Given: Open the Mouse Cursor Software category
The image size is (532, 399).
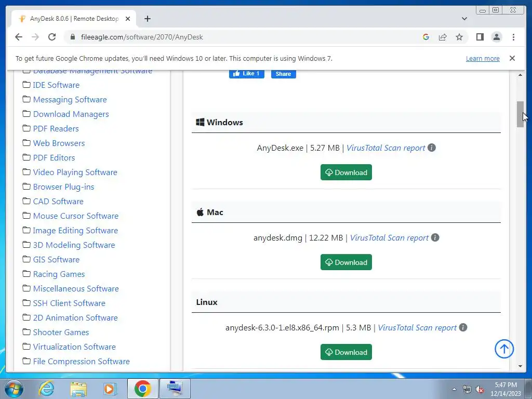Looking at the screenshot, I should pos(76,216).
